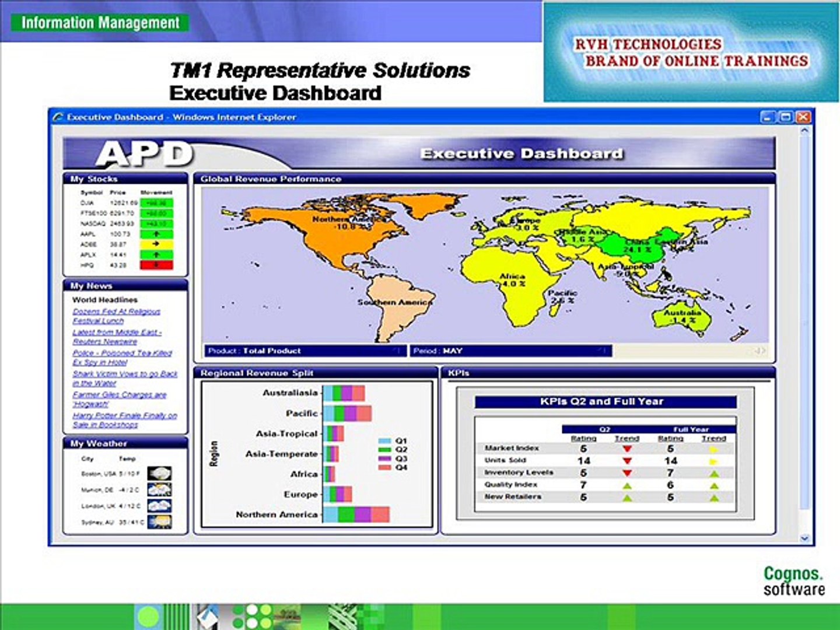Click the 'Inventory Levels' KPI row label
The height and width of the screenshot is (630, 840).
519,473
